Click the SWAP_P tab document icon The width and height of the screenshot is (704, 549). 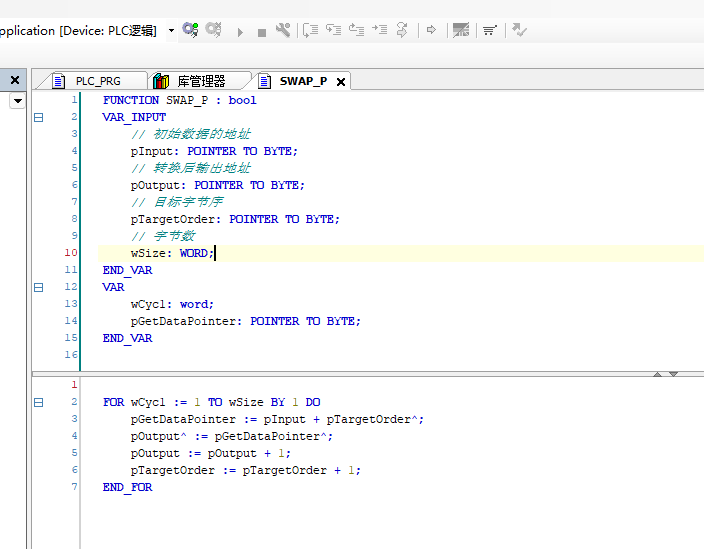264,81
